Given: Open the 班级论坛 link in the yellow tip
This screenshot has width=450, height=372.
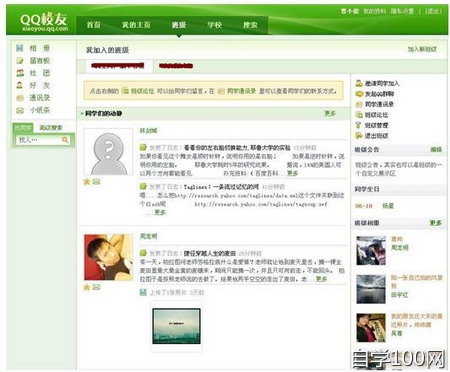Looking at the screenshot, I should click(x=142, y=91).
